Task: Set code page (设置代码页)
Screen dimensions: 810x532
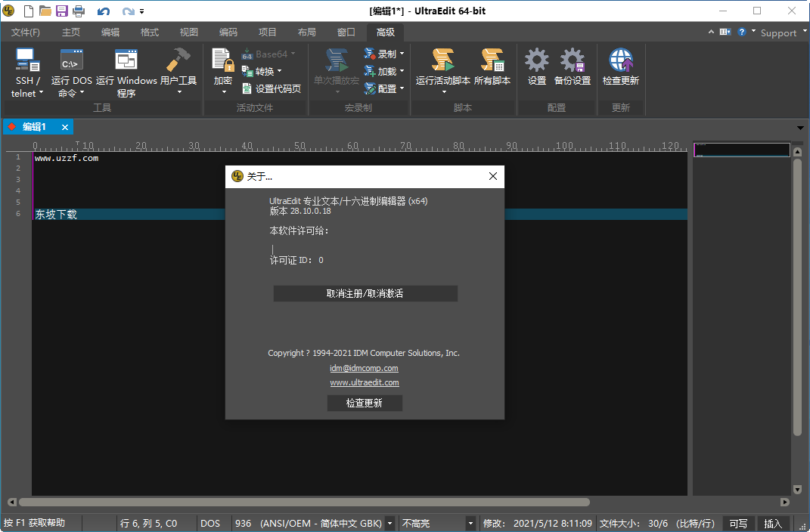Action: [272, 88]
